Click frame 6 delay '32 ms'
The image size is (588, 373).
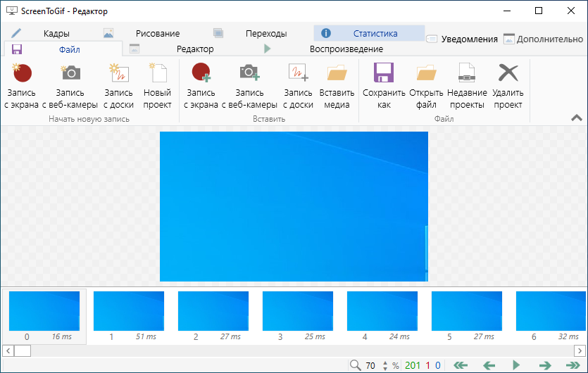pyautogui.click(x=568, y=336)
